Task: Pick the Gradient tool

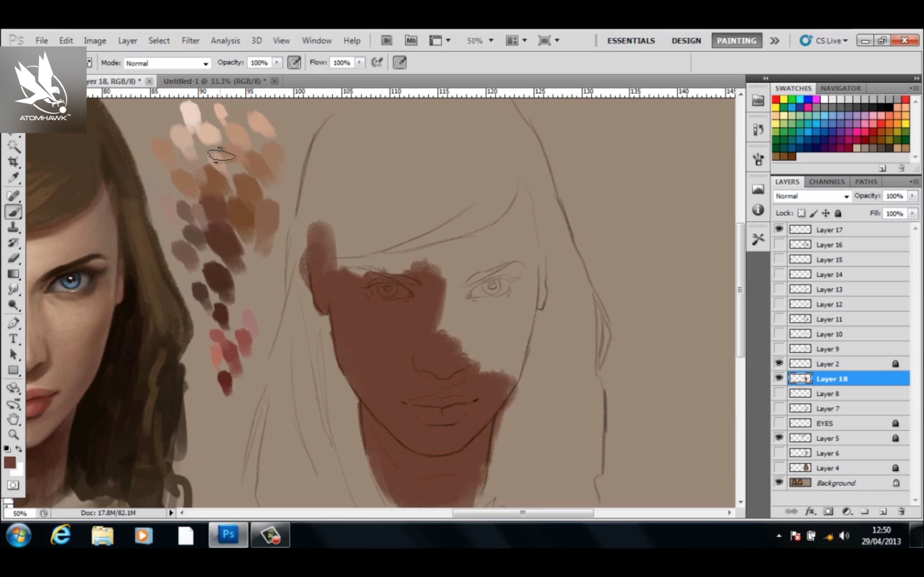Action: click(x=13, y=274)
